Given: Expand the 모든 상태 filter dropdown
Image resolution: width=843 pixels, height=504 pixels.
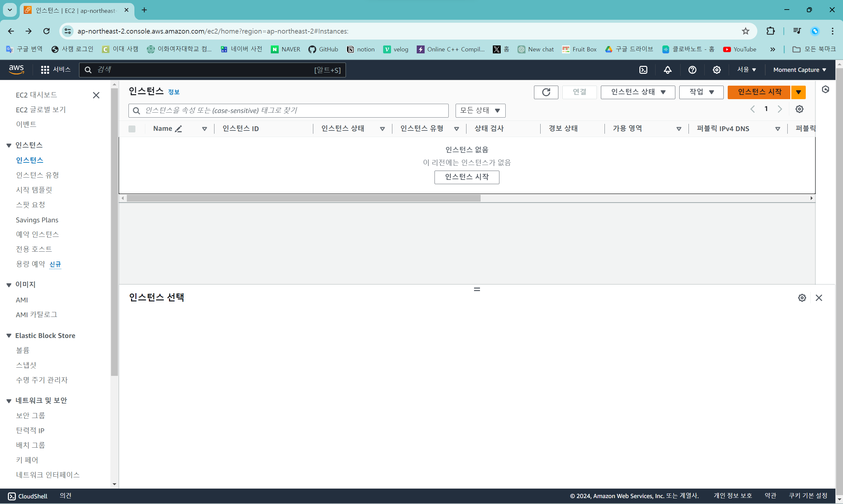Looking at the screenshot, I should click(480, 110).
